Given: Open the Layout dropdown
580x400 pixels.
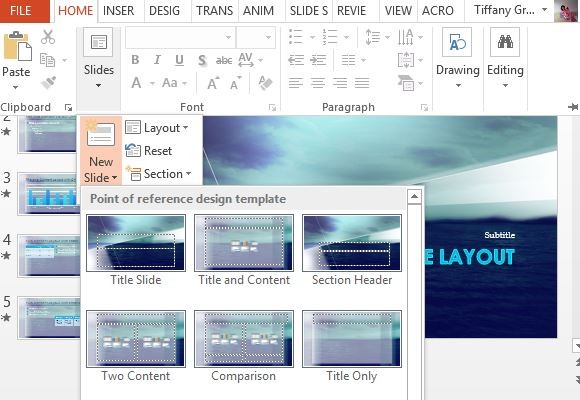Looking at the screenshot, I should (157, 128).
